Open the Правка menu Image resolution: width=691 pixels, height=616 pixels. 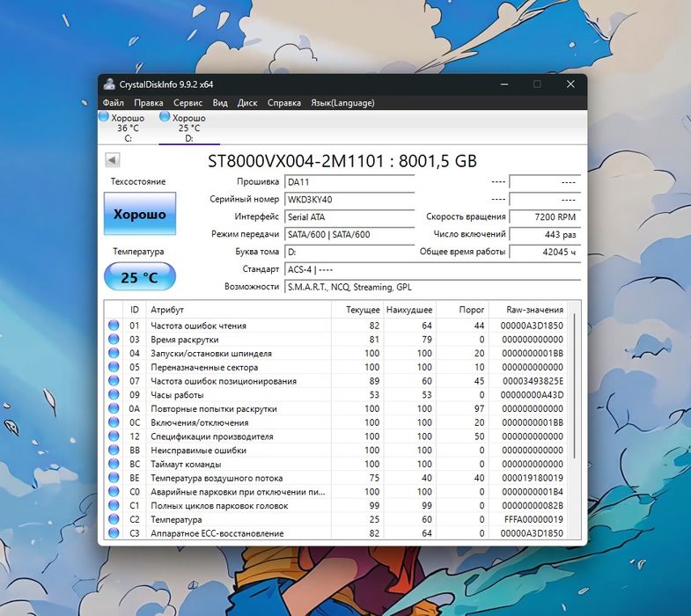[149, 103]
